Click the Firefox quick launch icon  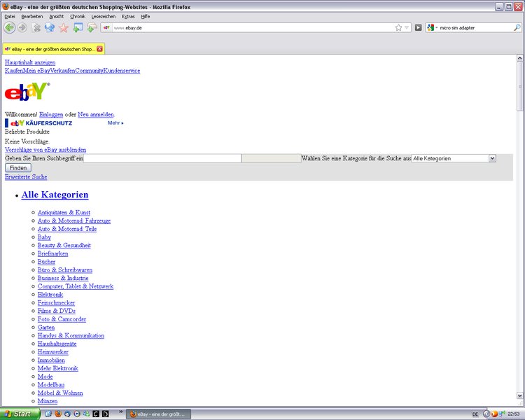click(x=58, y=414)
